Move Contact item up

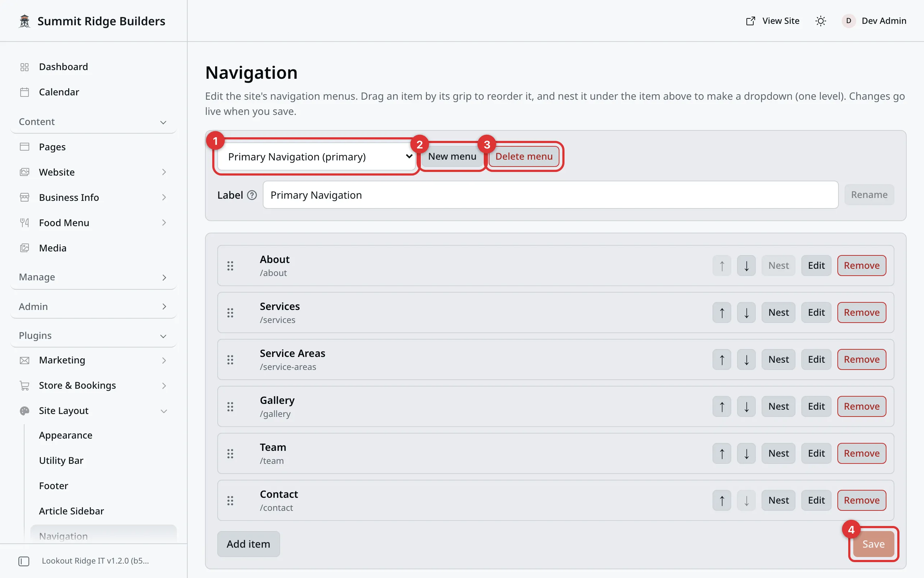pyautogui.click(x=722, y=501)
